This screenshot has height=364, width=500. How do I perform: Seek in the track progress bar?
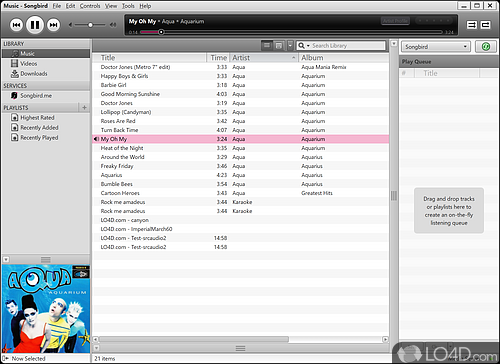pyautogui.click(x=292, y=32)
